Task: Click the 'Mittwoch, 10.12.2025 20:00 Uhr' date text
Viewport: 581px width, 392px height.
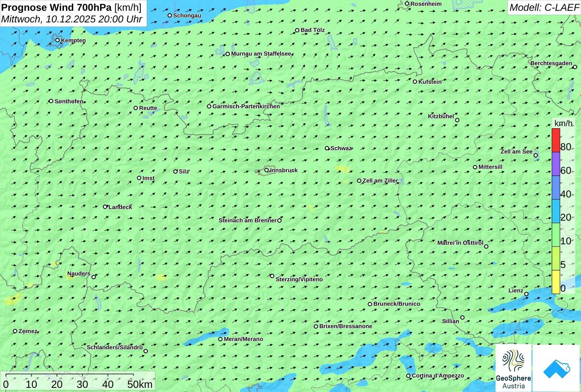Action: [72, 19]
